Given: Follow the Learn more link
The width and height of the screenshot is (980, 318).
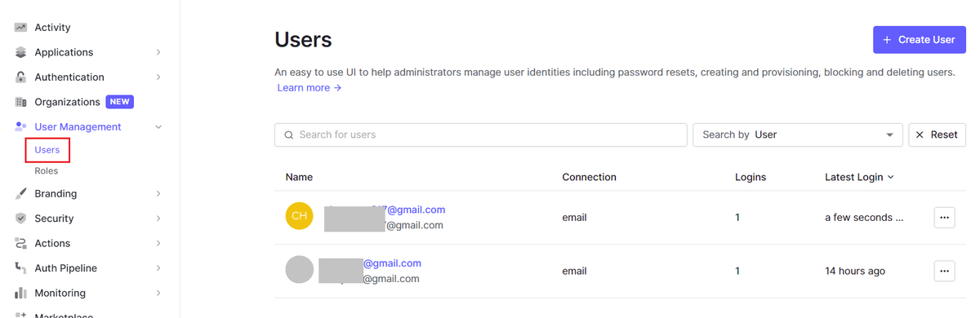Looking at the screenshot, I should (310, 87).
